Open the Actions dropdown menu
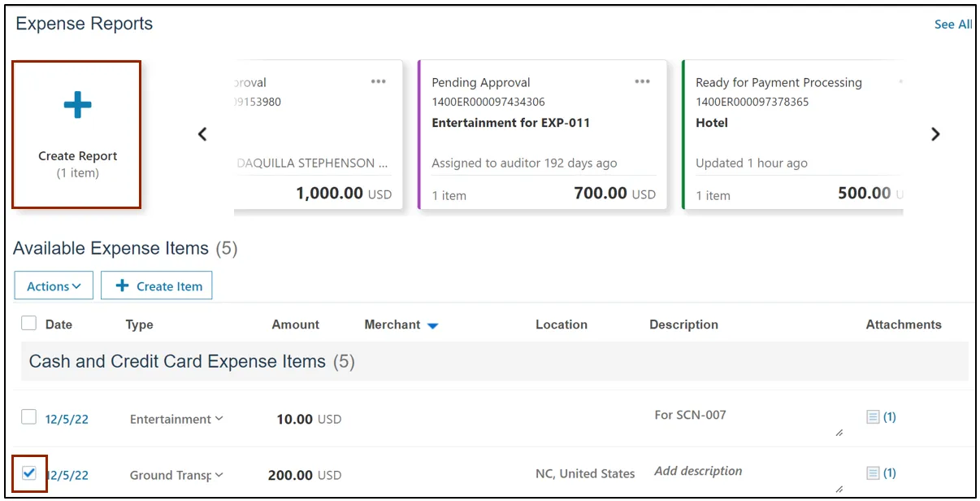The image size is (980, 501). [54, 286]
